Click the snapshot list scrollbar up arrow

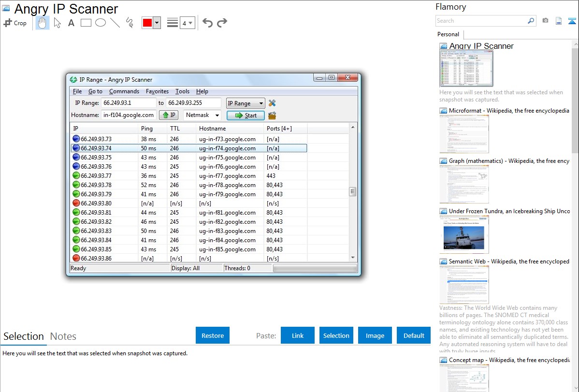[x=575, y=44]
